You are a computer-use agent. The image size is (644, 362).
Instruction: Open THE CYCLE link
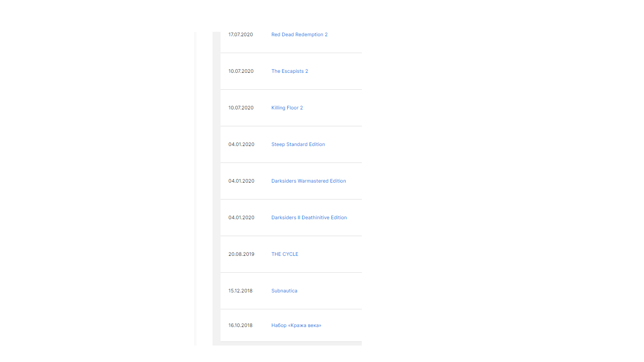pyautogui.click(x=285, y=254)
